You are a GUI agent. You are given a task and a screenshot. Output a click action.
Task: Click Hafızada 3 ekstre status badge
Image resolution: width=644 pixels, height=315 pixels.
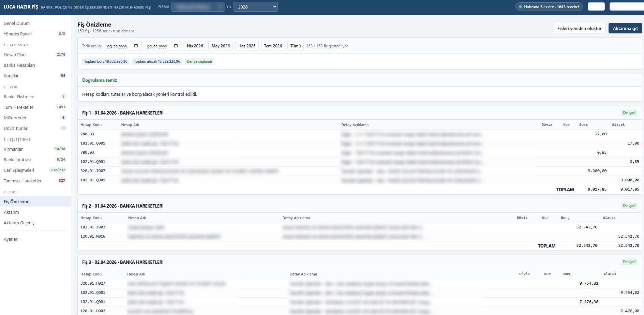[549, 7]
